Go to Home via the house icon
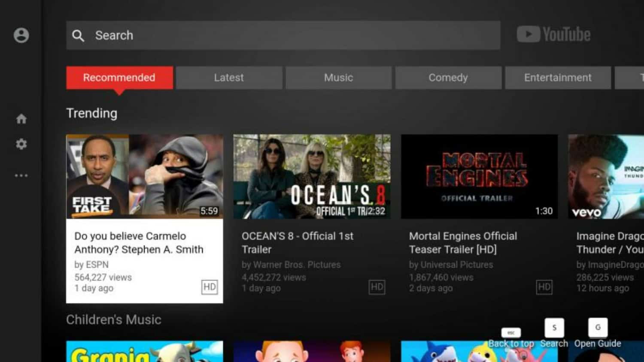 click(21, 119)
